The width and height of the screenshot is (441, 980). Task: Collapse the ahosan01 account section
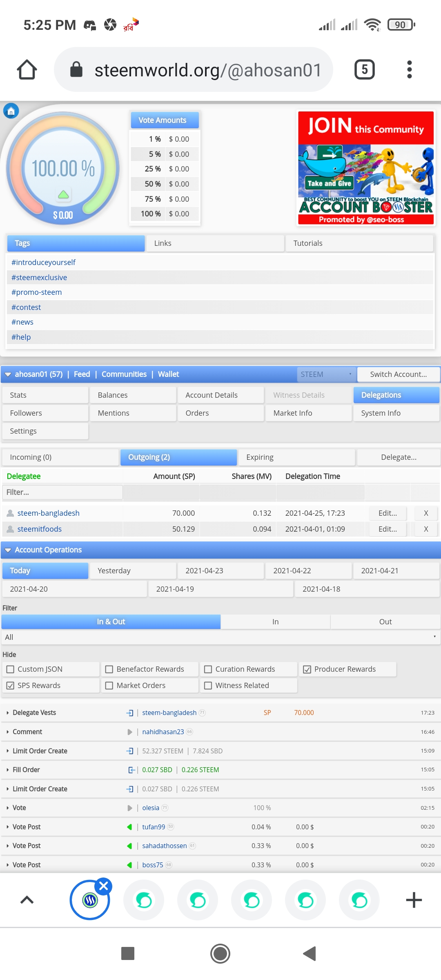pos(8,374)
